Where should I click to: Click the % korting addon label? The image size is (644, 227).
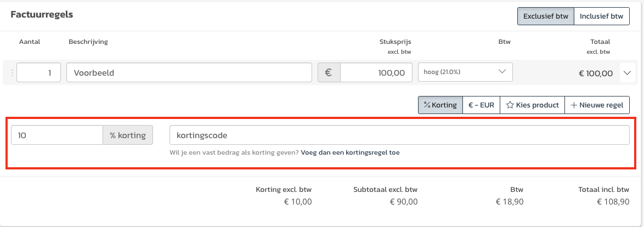click(x=128, y=135)
